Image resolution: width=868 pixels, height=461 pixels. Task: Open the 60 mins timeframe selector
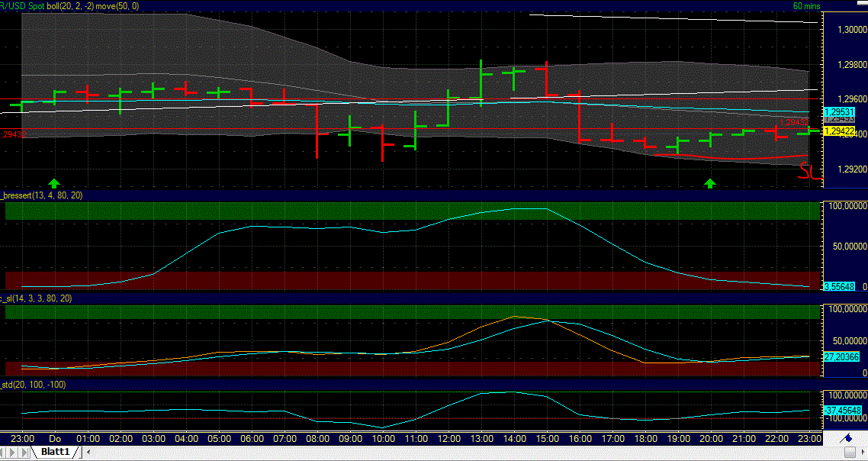pos(807,5)
